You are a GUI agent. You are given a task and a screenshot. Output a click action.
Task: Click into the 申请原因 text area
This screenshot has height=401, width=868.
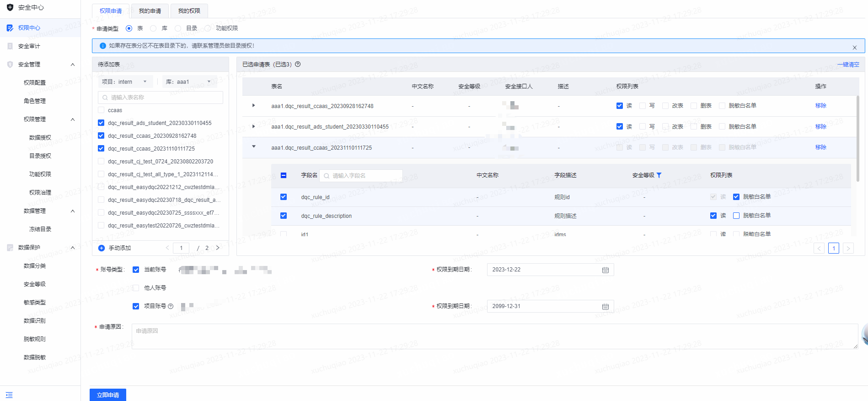point(495,336)
